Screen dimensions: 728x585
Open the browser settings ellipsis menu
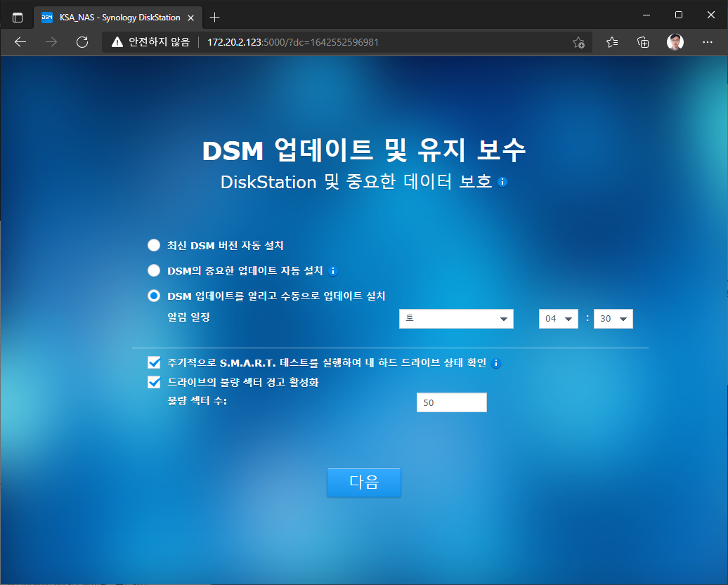(708, 42)
